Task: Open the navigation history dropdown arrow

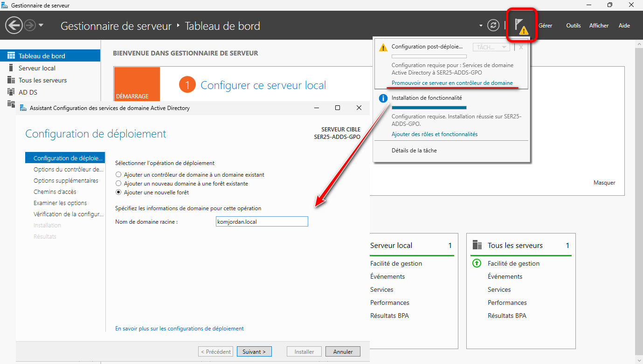Action: point(41,25)
